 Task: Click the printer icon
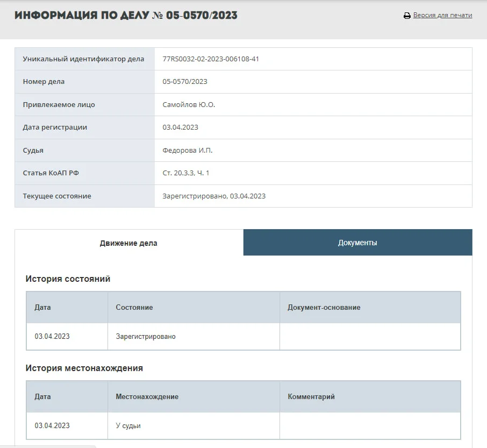click(407, 16)
